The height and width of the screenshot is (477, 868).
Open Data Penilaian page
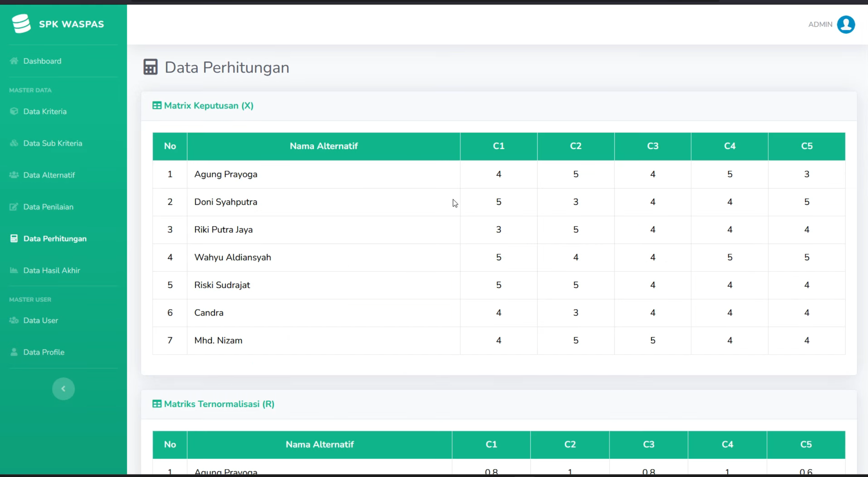tap(48, 207)
